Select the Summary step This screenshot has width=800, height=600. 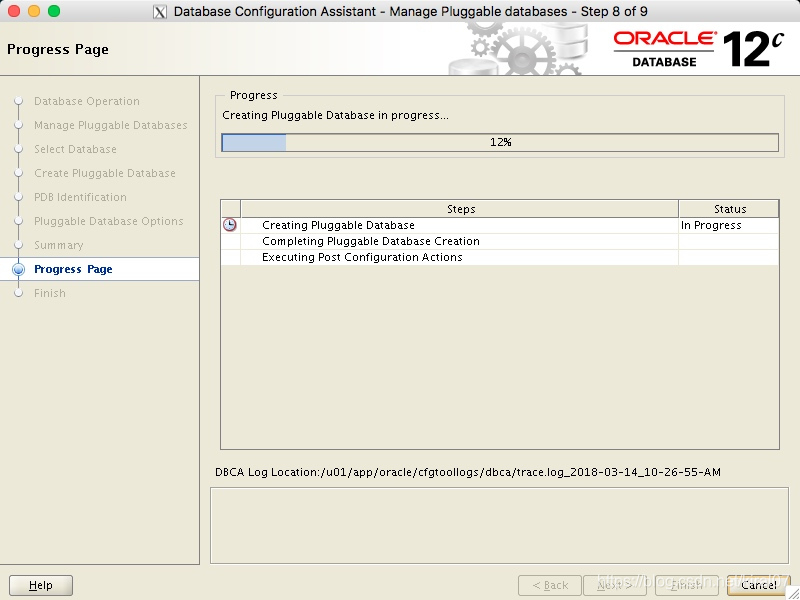pos(59,245)
